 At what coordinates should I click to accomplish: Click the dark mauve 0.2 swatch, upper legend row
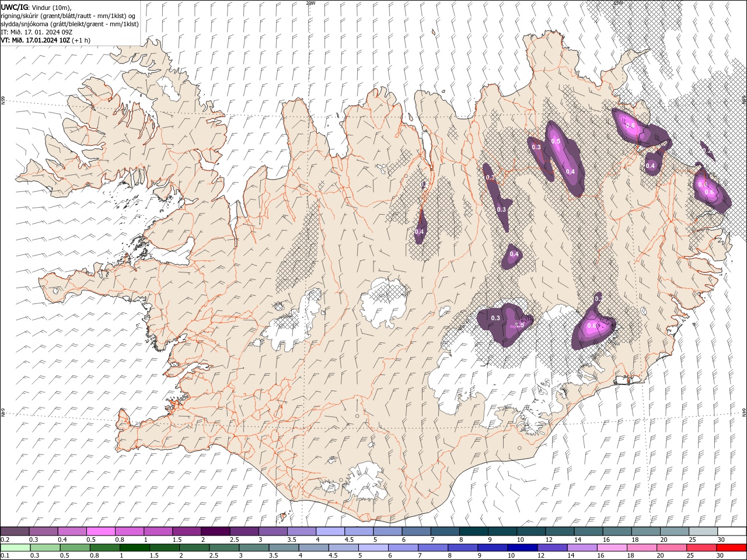(15, 531)
